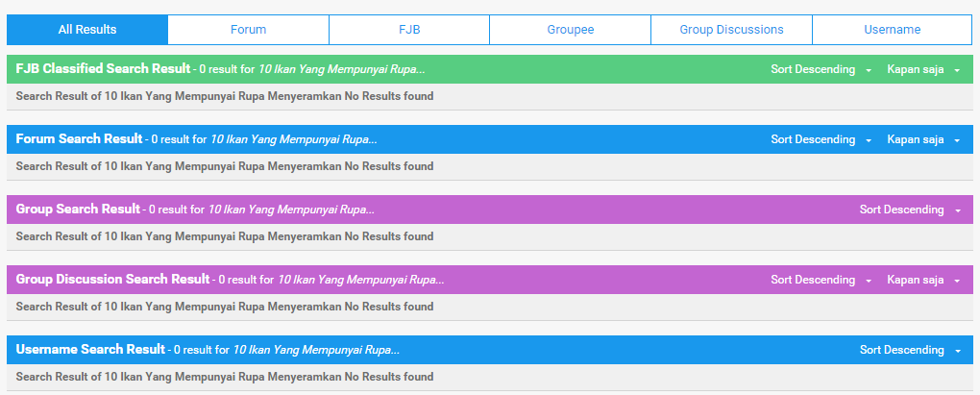Screen dimensions: 980x395
Task: Click the italic query text in Forum Search header
Action: pyautogui.click(x=294, y=139)
